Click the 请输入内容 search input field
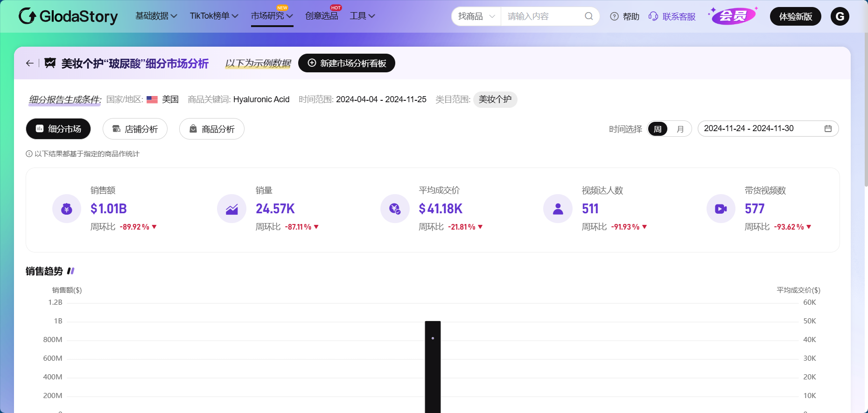This screenshot has height=413, width=868. (x=541, y=16)
